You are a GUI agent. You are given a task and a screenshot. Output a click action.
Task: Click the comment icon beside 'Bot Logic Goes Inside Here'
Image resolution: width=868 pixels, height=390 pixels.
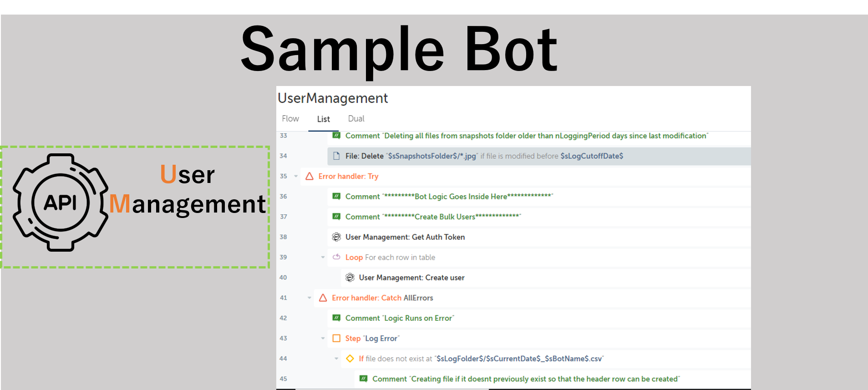[336, 196]
